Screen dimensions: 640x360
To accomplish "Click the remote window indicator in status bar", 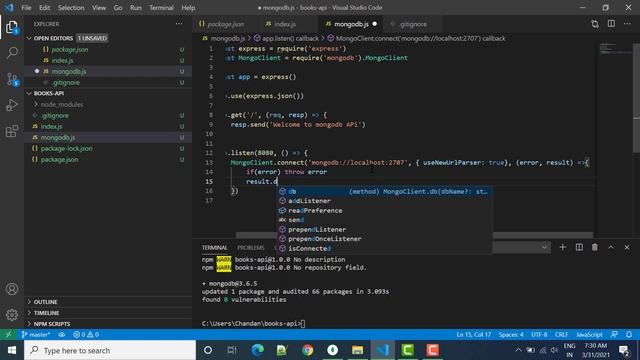I will pyautogui.click(x=8, y=335).
